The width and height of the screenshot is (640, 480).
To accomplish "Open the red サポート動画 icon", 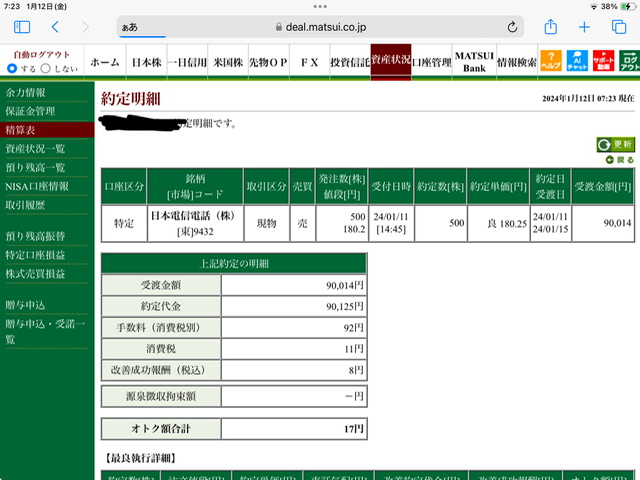I will [603, 61].
